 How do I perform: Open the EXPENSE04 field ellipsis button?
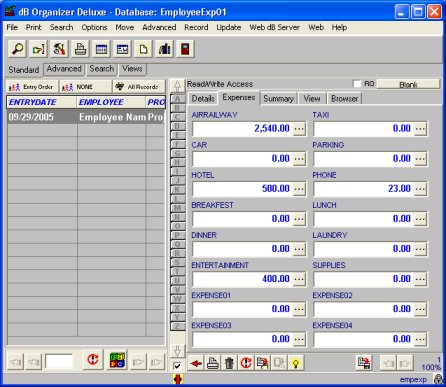click(420, 339)
